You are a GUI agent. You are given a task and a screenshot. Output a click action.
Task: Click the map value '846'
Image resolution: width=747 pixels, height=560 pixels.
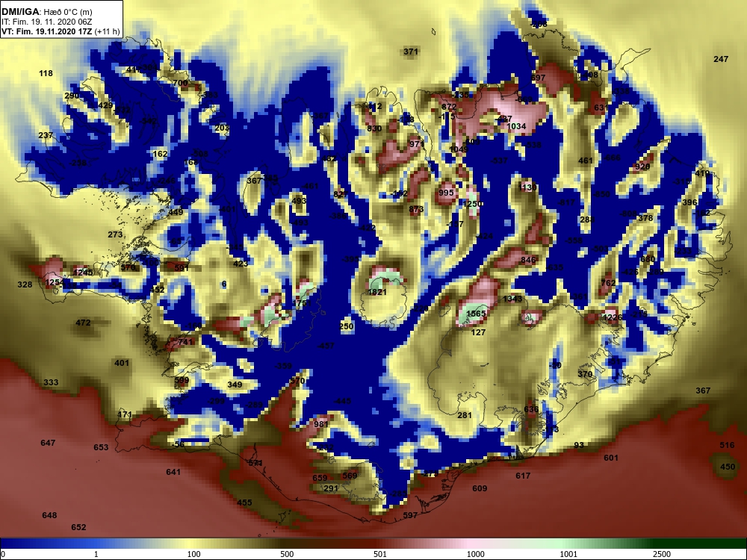pos(528,260)
